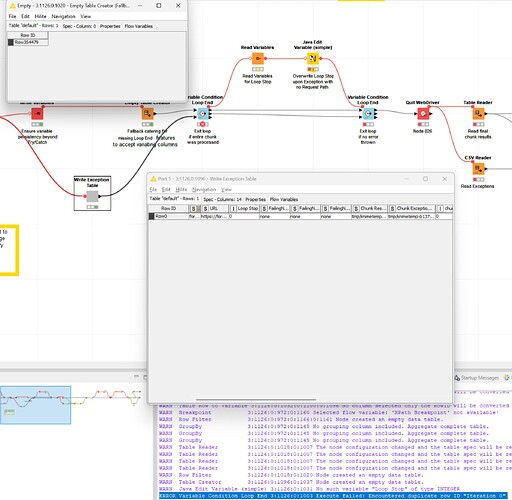The image size is (512, 500).
Task: Select 'Table default - Rows: 1' tab in Write Exception Table
Action: (x=174, y=199)
